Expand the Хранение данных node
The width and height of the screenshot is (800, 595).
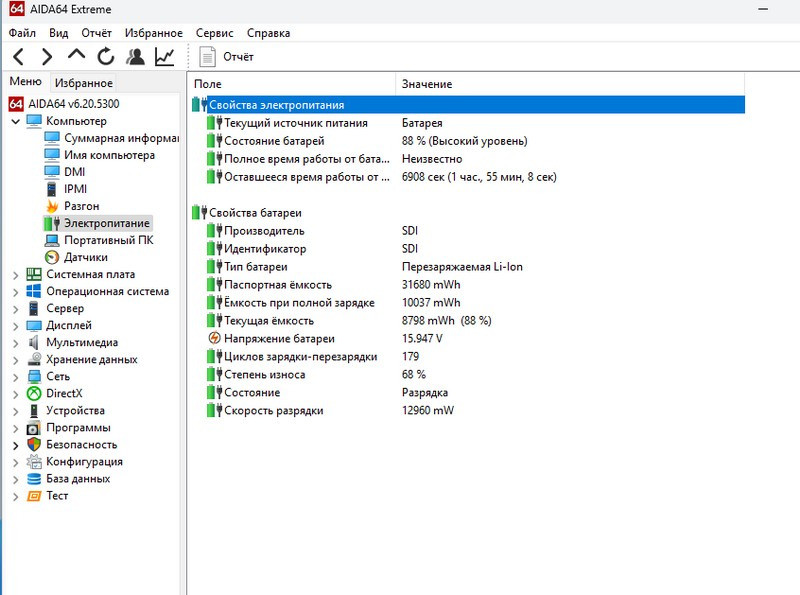click(15, 360)
